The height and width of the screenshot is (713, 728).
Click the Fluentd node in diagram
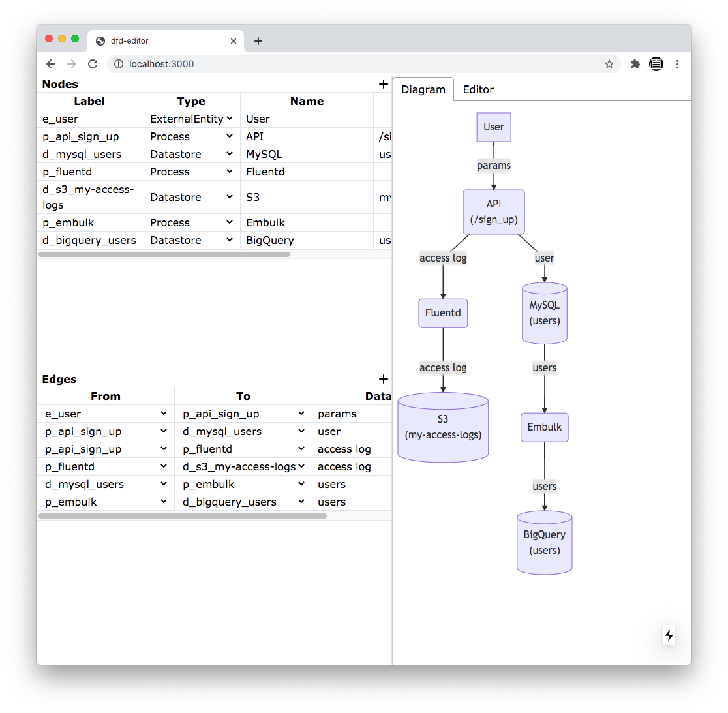(x=443, y=313)
